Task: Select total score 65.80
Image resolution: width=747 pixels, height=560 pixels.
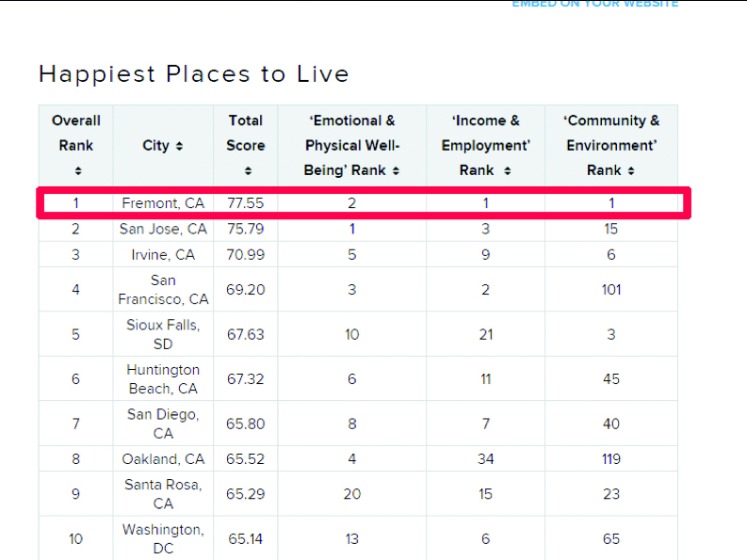Action: [x=245, y=424]
